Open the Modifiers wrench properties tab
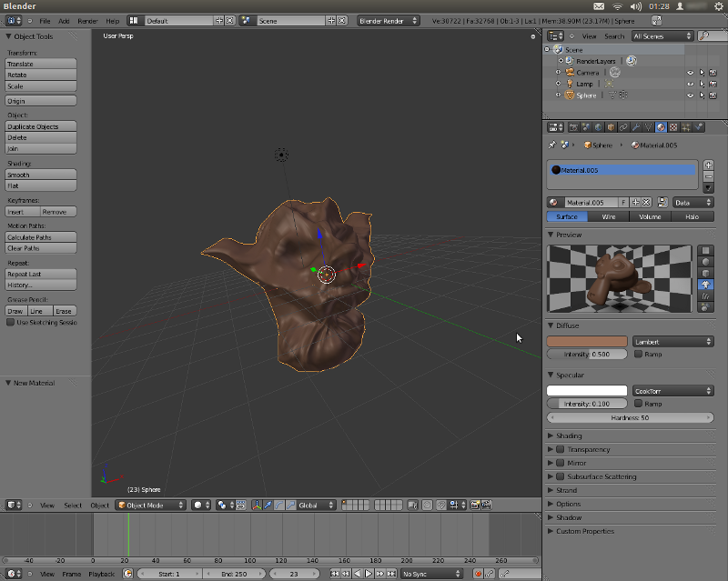 click(636, 127)
